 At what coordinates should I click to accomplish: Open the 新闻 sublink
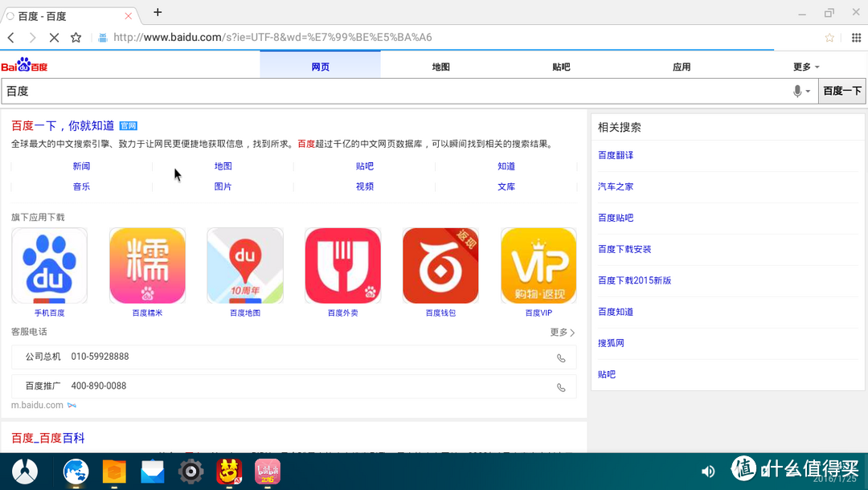pos(81,166)
